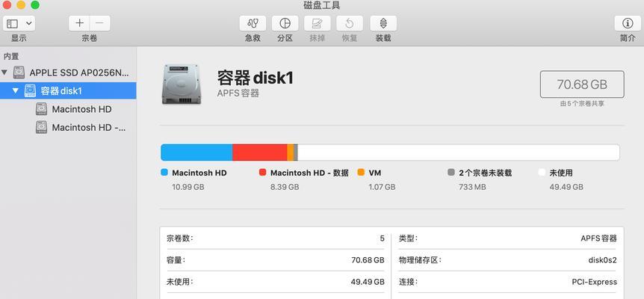This screenshot has width=644, height=299.
Task: Click the 70.68 GB capacity box
Action: click(x=582, y=84)
